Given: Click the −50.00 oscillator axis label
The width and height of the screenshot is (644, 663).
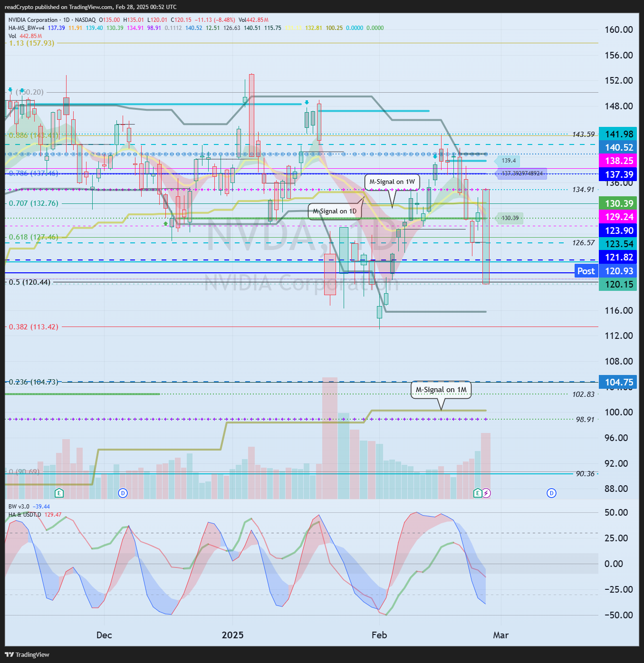Looking at the screenshot, I should tap(620, 615).
